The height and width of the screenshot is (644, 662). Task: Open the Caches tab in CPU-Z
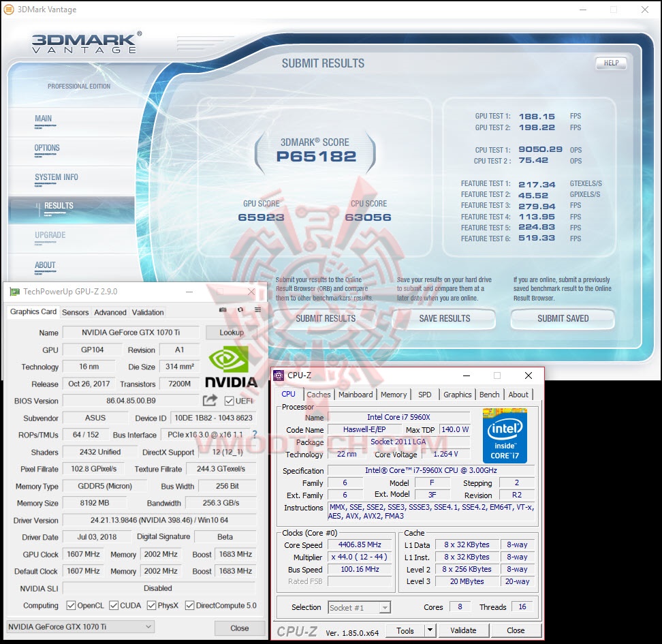(319, 395)
